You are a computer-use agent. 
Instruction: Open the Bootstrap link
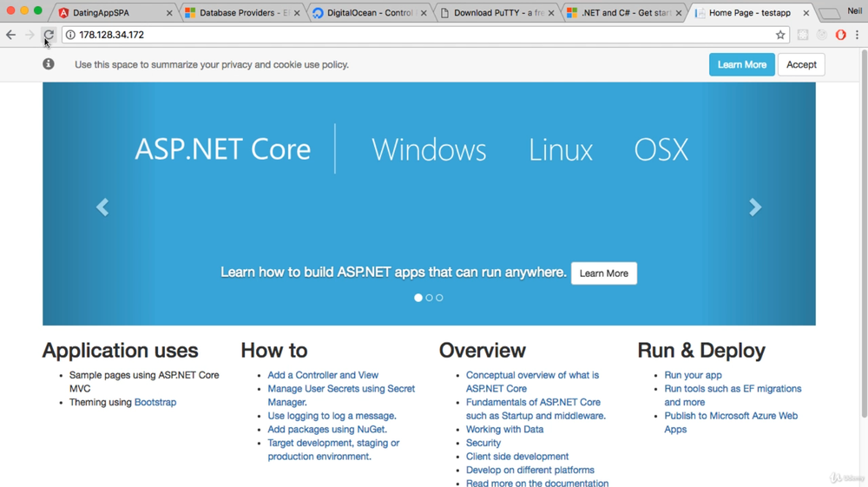click(x=155, y=402)
